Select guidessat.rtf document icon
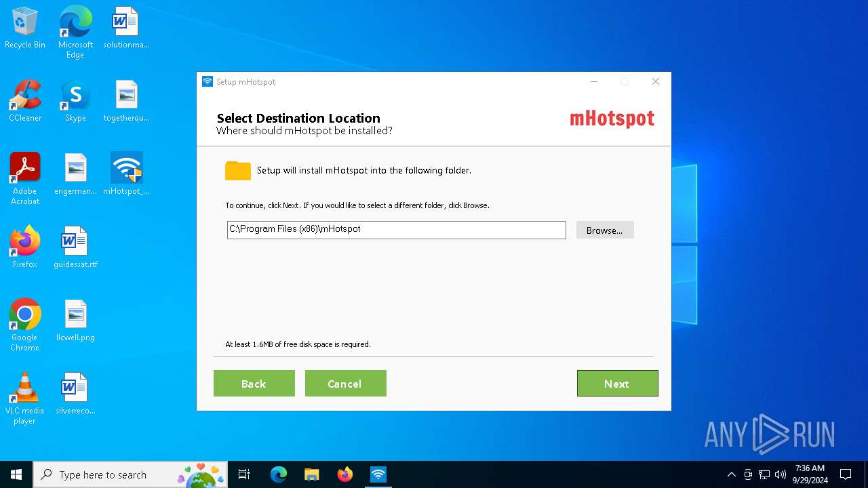 click(x=75, y=248)
